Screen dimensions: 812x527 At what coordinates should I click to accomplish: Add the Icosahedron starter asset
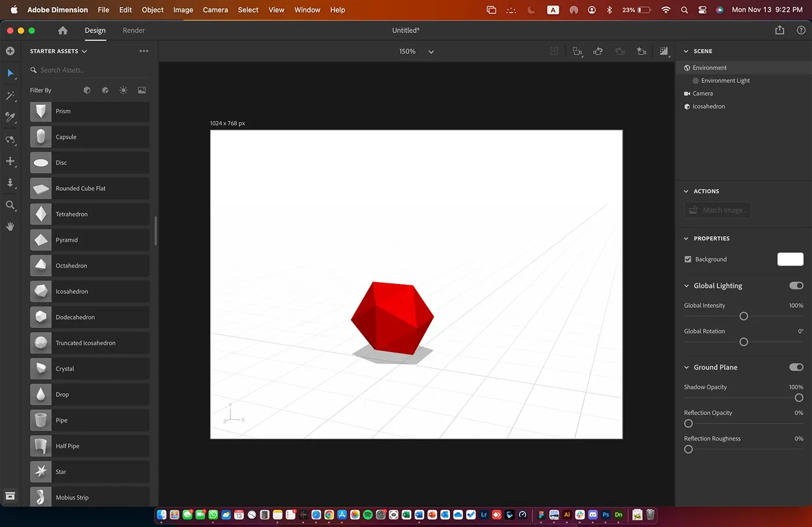tap(90, 292)
